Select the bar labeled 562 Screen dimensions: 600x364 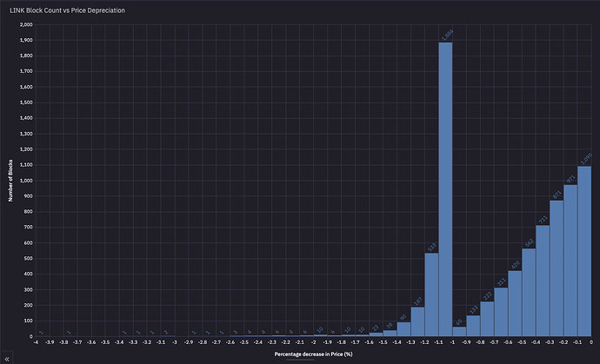pos(529,293)
